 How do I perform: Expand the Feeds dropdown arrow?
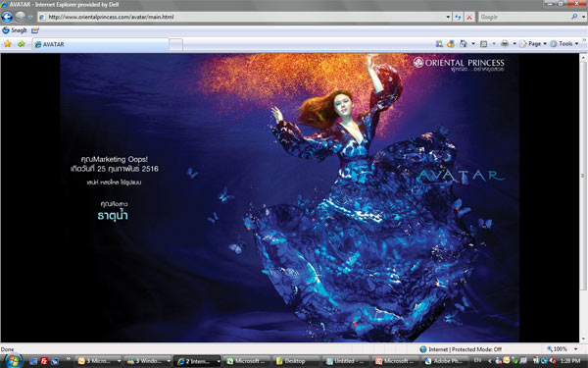(494, 44)
